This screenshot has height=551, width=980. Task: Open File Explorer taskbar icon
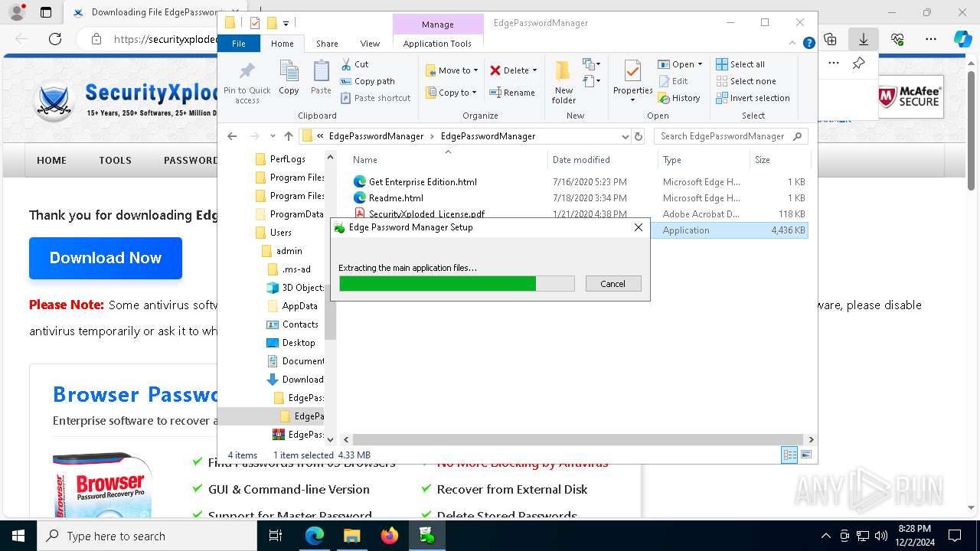coord(352,536)
